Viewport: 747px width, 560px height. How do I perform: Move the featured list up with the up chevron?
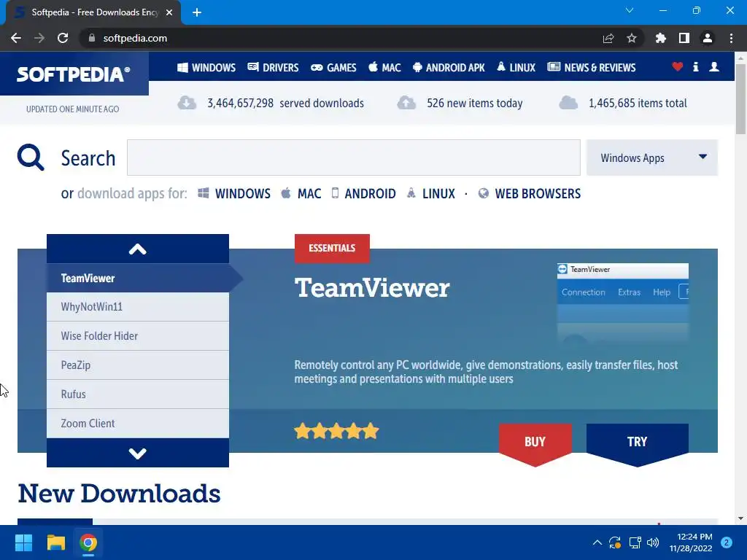click(x=138, y=249)
